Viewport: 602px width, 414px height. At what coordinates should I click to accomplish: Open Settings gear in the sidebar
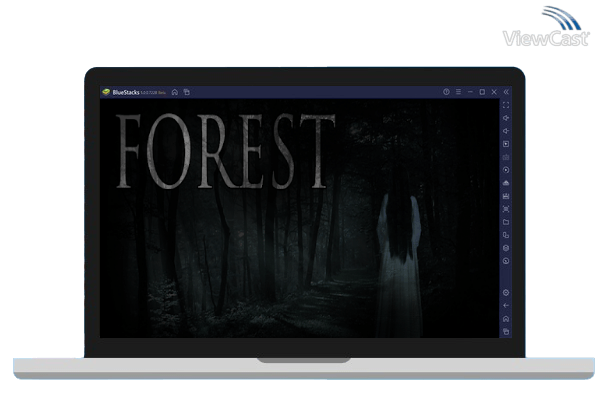coord(506,293)
